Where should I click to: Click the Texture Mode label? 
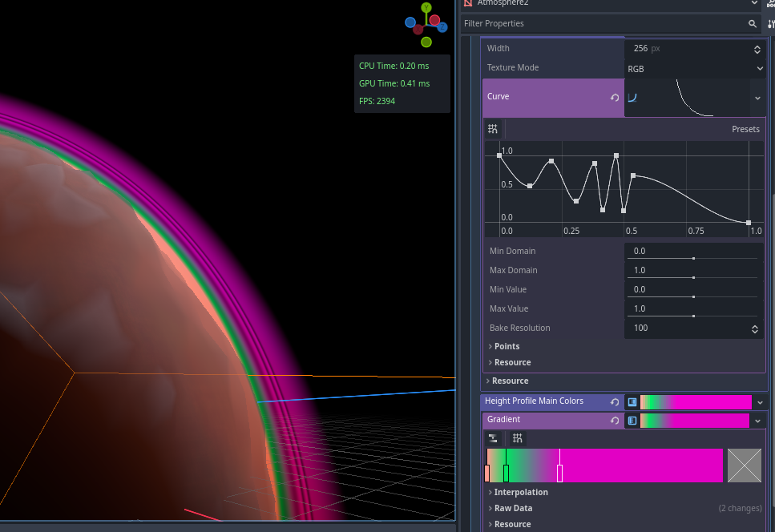coord(513,67)
